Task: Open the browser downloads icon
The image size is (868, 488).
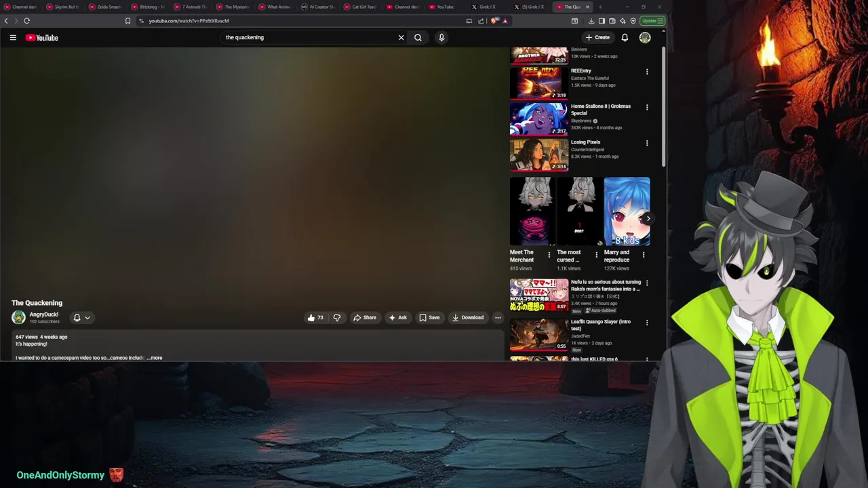Action: pyautogui.click(x=591, y=21)
